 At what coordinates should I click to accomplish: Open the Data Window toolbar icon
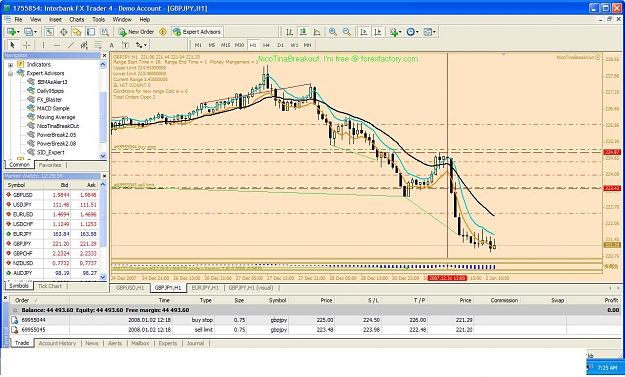point(63,32)
